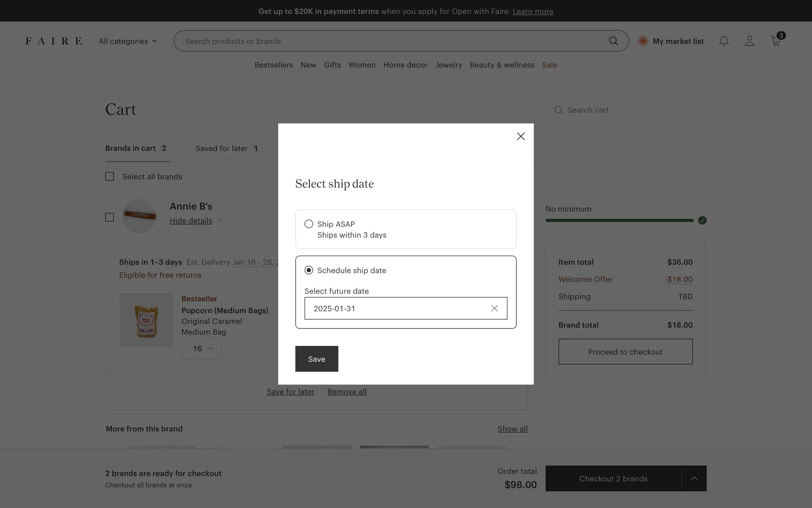
Task: Select the Schedule ship date radio
Action: [x=309, y=270]
